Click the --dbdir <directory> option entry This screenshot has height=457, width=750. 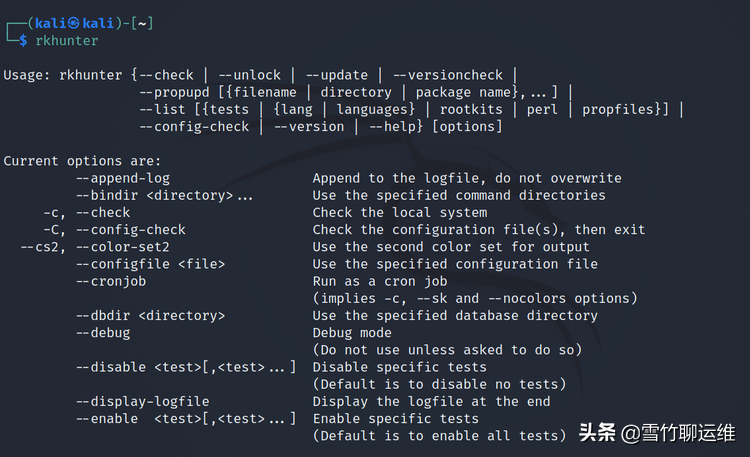(149, 316)
